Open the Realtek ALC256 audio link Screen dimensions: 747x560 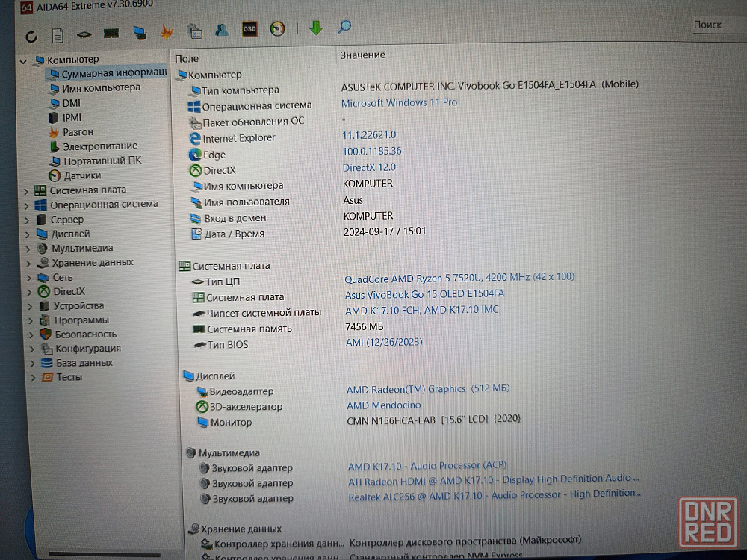tap(494, 496)
